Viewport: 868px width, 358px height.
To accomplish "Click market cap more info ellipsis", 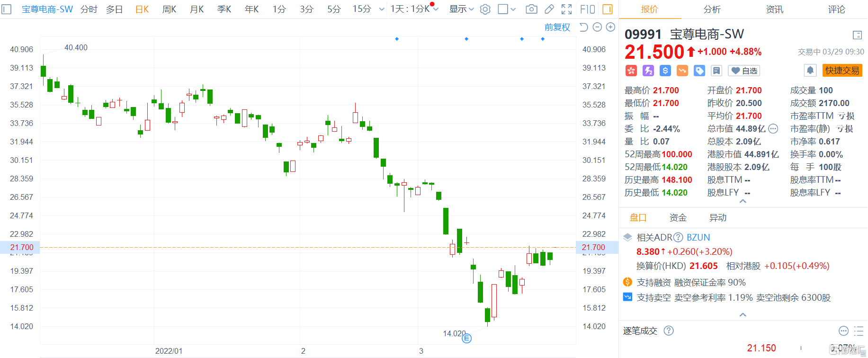I will click(x=773, y=128).
